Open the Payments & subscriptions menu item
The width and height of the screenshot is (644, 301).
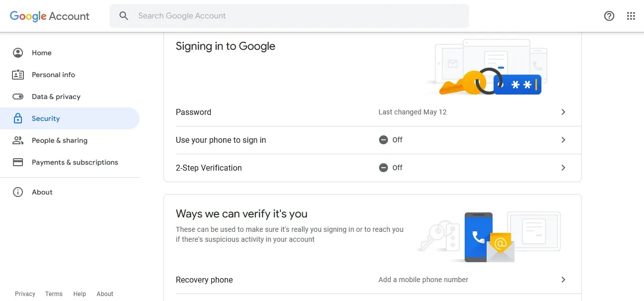pos(70,162)
